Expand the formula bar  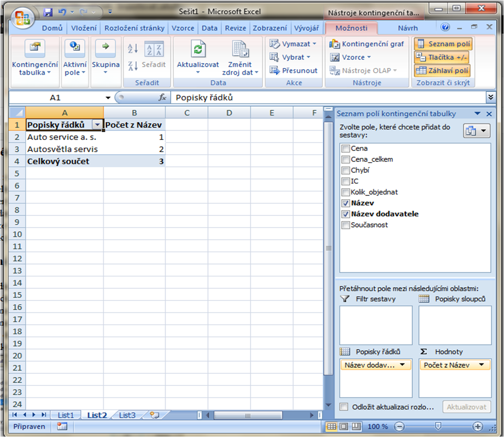(490, 97)
